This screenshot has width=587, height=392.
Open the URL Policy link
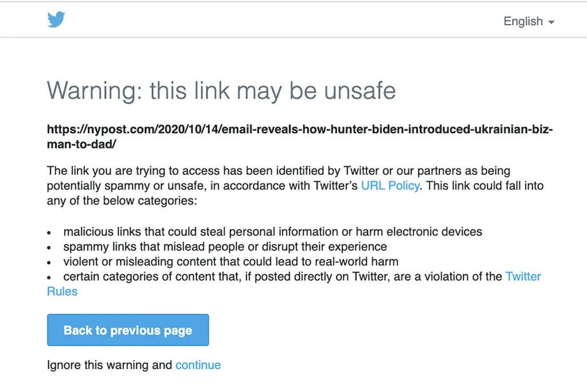(390, 186)
